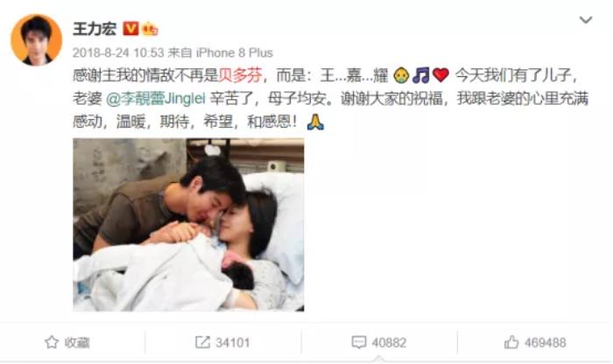Image resolution: width=613 pixels, height=364 pixels.
Task: Click the 收藏 favorite label
Action: point(77,343)
